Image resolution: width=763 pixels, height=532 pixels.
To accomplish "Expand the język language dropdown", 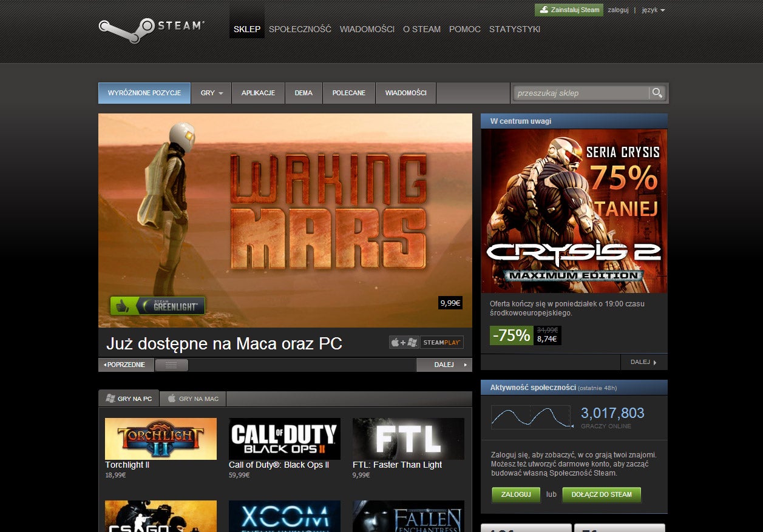I will pos(653,10).
